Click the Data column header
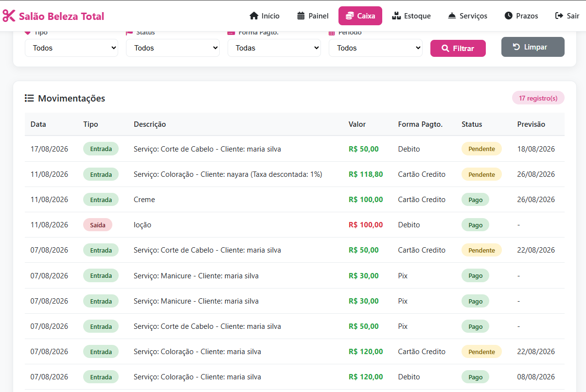The height and width of the screenshot is (392, 586). click(x=38, y=124)
